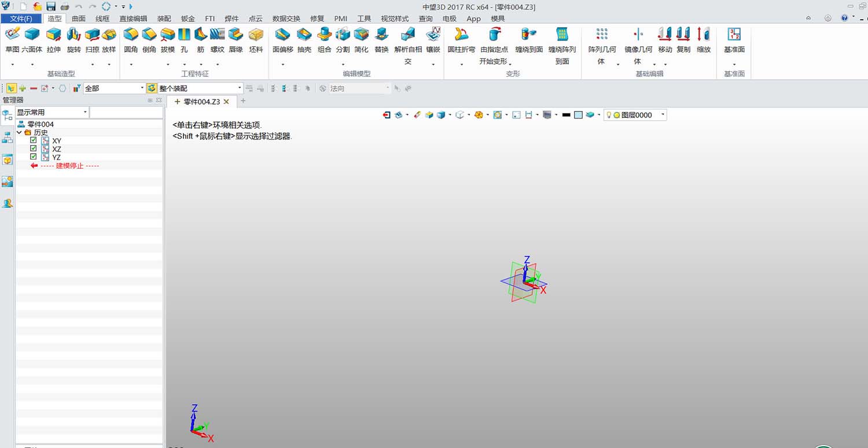This screenshot has width=868, height=448.
Task: Open the filter combo box showing 全部
Action: pyautogui.click(x=143, y=88)
